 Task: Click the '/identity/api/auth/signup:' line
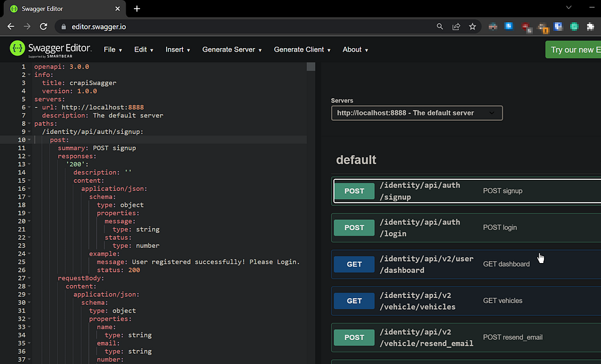click(93, 132)
